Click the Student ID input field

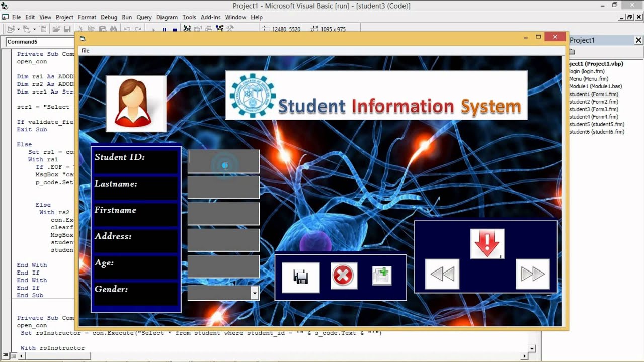point(223,161)
